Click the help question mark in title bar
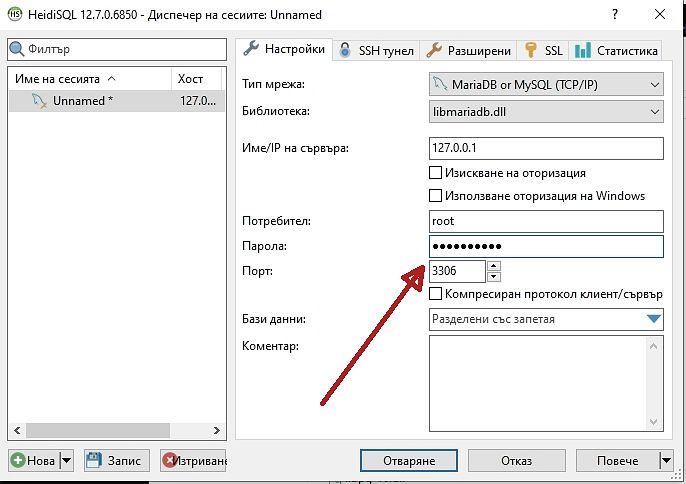This screenshot has height=484, width=686. (x=615, y=14)
